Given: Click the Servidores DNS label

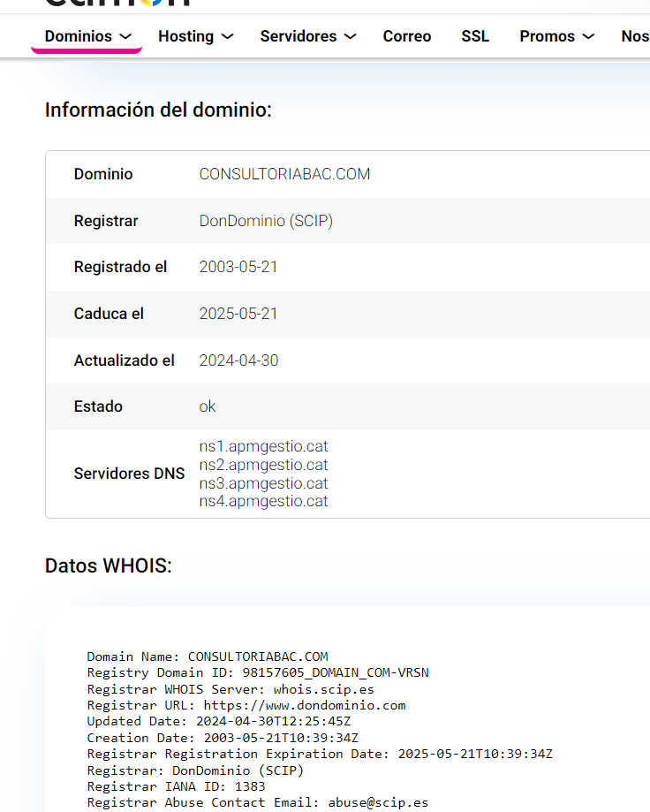Looking at the screenshot, I should tap(129, 474).
